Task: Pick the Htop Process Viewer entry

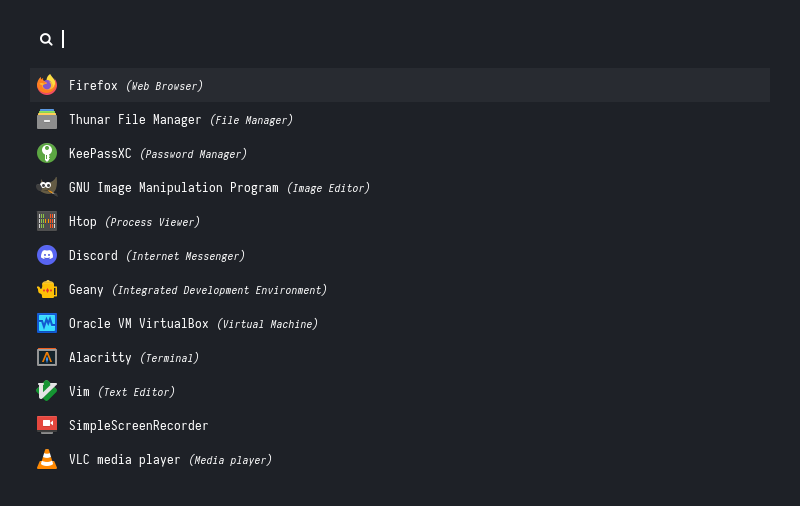Action: click(134, 222)
